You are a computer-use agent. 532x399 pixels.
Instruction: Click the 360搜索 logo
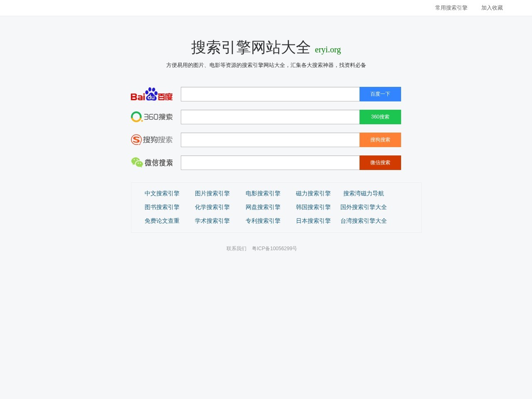(x=152, y=117)
